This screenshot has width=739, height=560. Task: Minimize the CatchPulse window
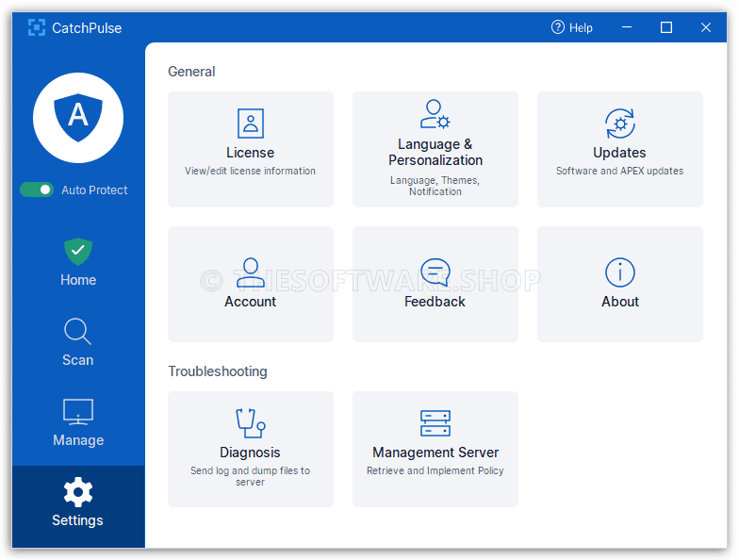(627, 27)
